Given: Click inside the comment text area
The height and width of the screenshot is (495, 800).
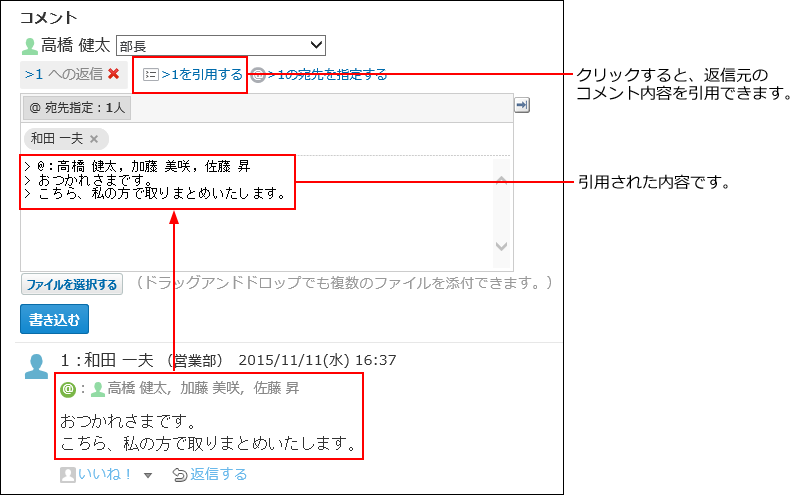Looking at the screenshot, I should click(x=257, y=213).
